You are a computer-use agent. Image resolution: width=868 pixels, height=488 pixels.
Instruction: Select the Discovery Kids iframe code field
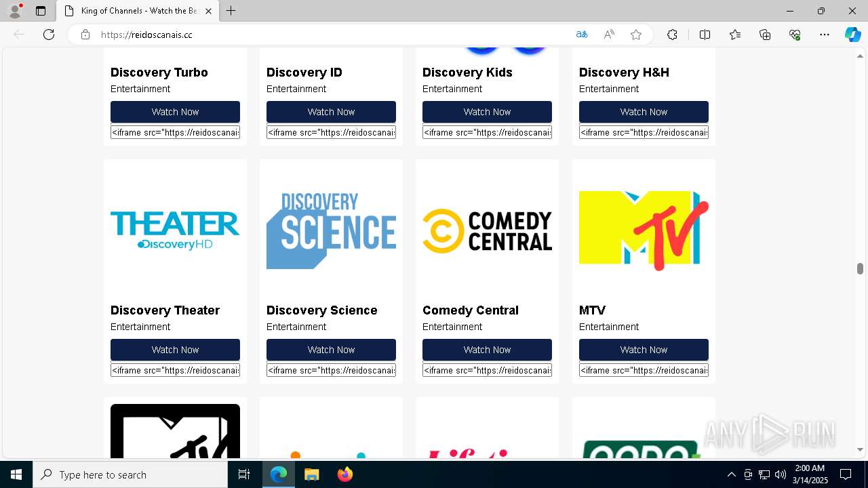tap(487, 132)
